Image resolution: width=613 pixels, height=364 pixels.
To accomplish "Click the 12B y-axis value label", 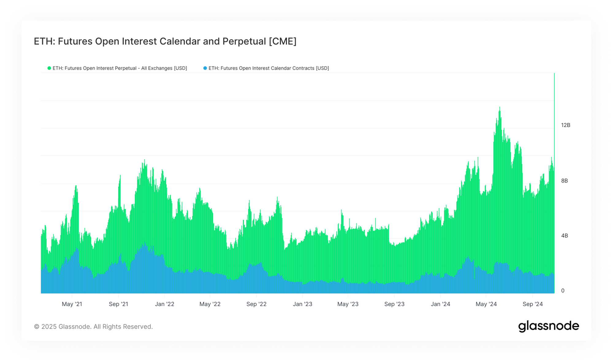I will tap(565, 125).
